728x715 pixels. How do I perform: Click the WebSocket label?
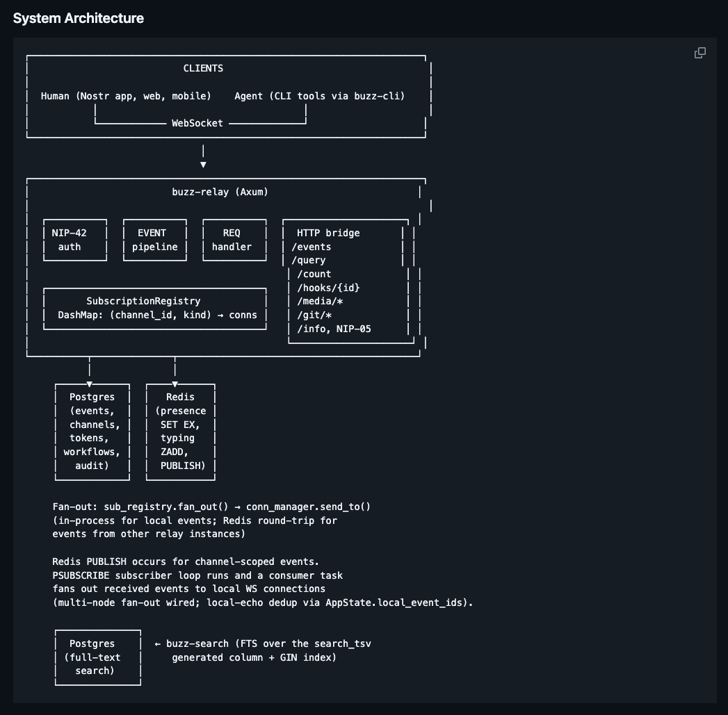197,123
